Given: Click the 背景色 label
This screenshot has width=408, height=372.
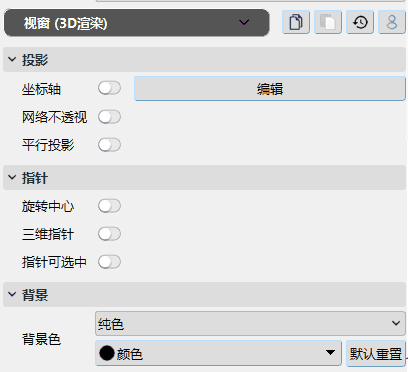Looking at the screenshot, I should [41, 339].
